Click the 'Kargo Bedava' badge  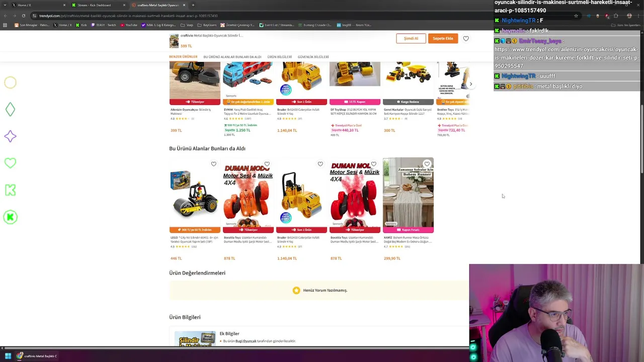408,102
